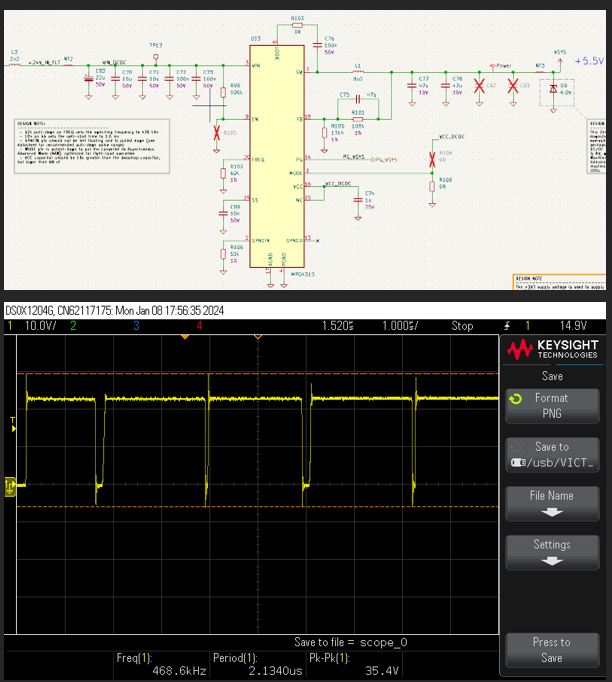Select resistor R106 on SYNCIN pin
Image resolution: width=612 pixels, height=682 pixels.
223,254
